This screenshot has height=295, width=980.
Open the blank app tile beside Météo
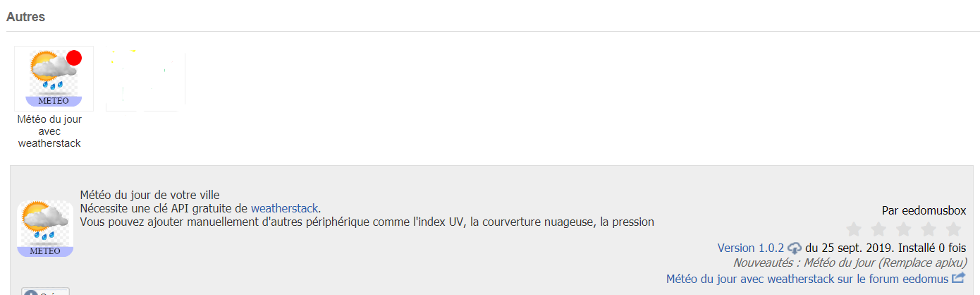coord(145,80)
